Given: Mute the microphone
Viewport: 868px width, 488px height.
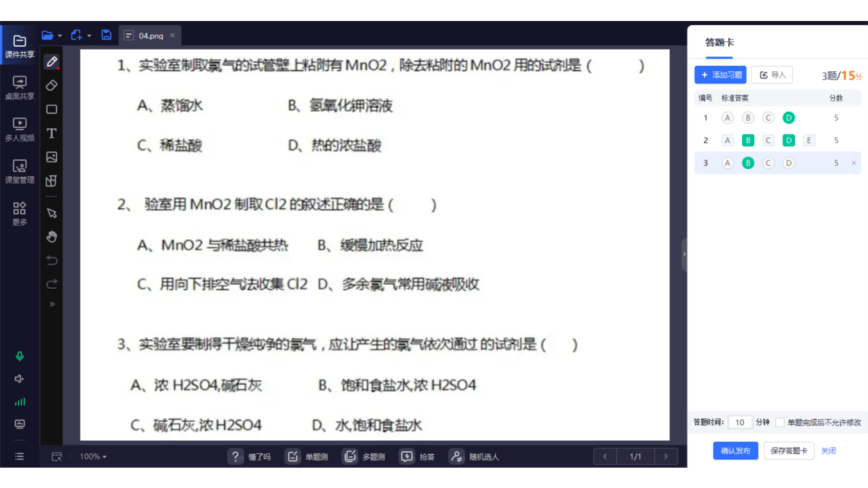Looking at the screenshot, I should click(19, 355).
